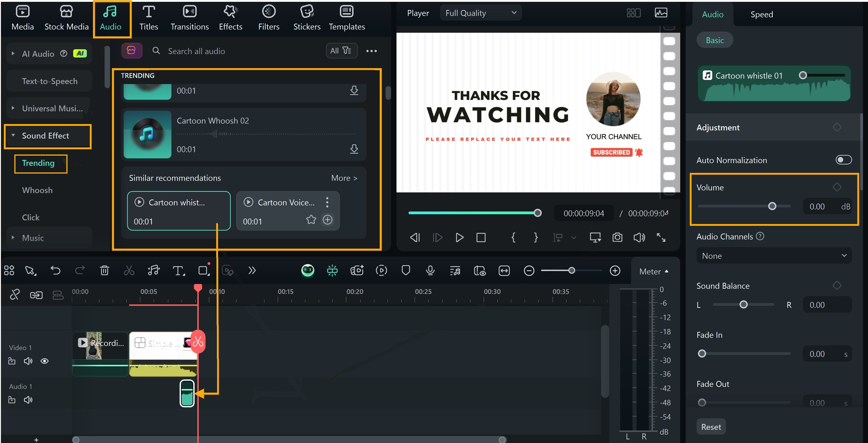The height and width of the screenshot is (443, 868).
Task: Toggle Auto Normalization switch
Action: point(843,160)
